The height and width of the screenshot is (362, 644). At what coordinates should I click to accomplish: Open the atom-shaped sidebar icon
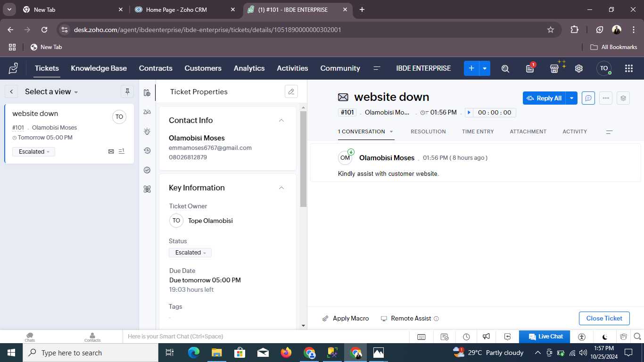coord(147,189)
